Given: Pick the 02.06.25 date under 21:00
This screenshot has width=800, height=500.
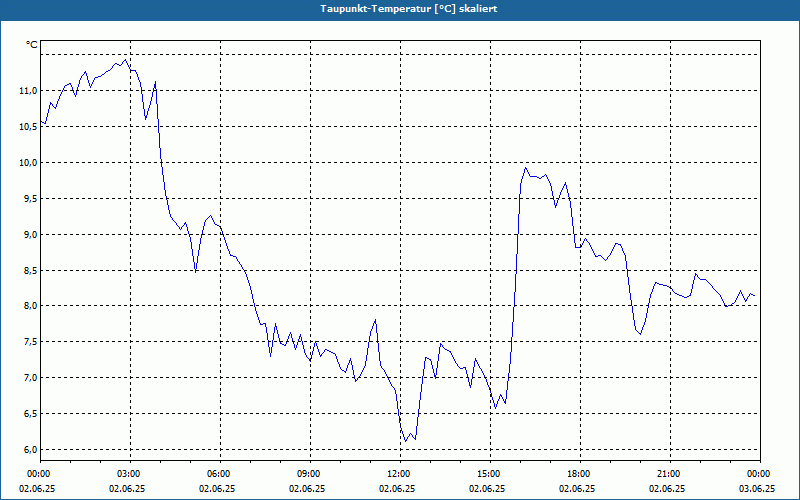Looking at the screenshot, I should point(667,489).
